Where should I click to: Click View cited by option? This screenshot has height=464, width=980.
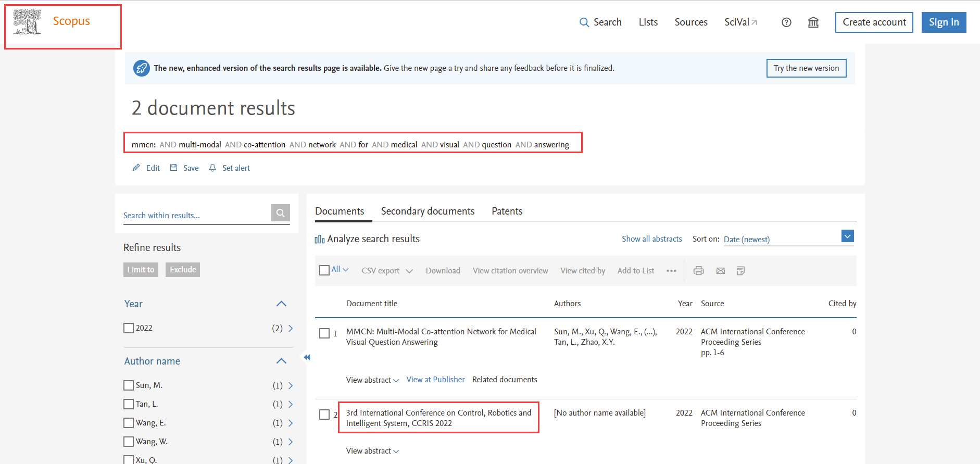[583, 271]
